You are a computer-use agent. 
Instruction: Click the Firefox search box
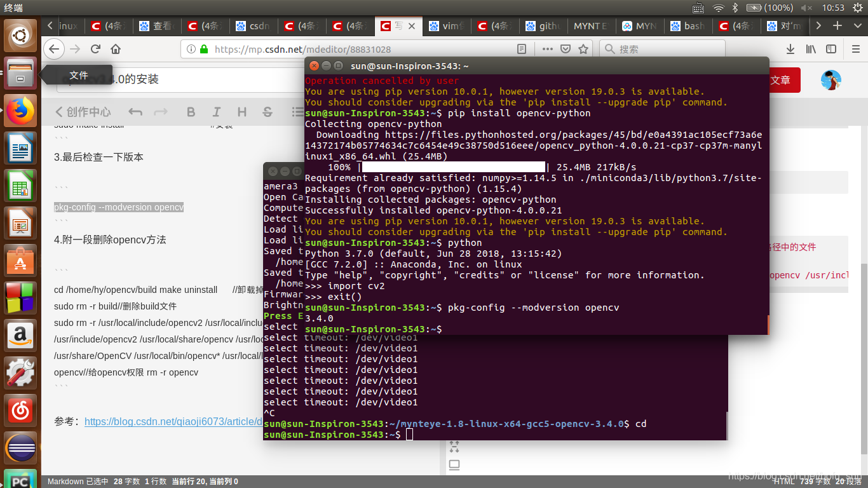662,49
